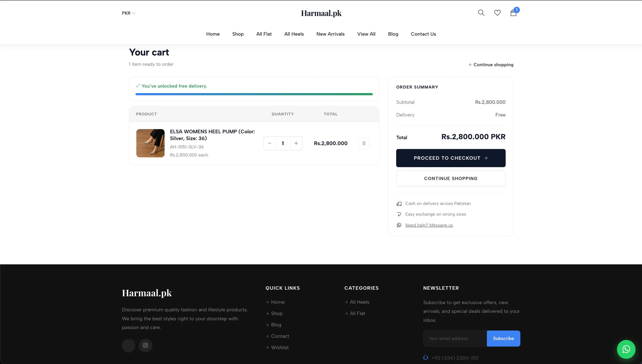
Task: Open footer quick link Shop
Action: click(x=277, y=313)
